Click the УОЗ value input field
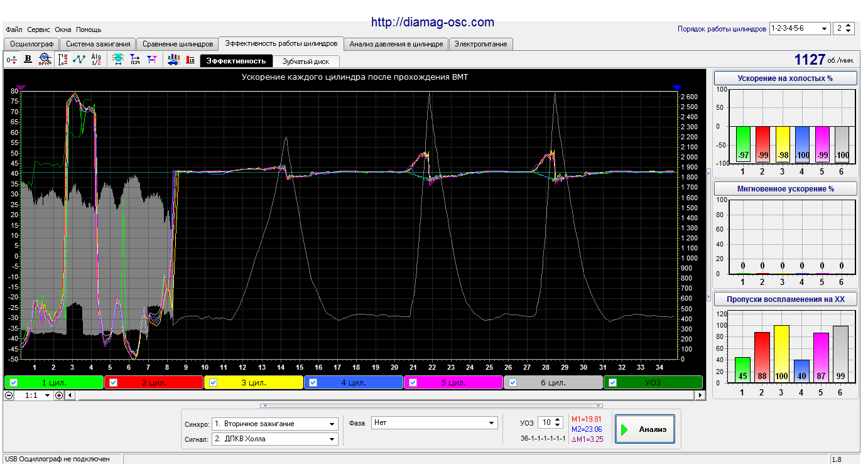 (546, 423)
